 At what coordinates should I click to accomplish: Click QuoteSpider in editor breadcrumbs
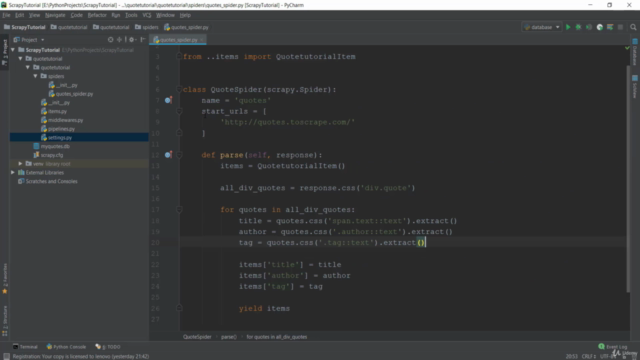tap(197, 337)
